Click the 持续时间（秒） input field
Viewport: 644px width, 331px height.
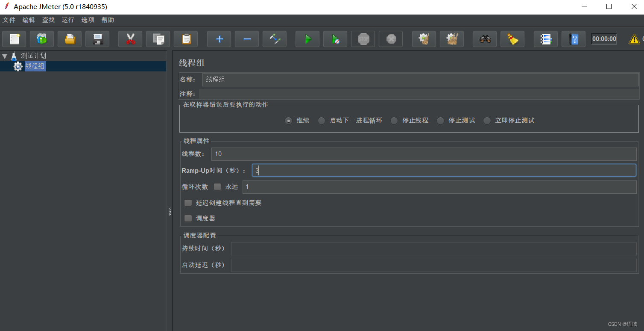(x=433, y=248)
